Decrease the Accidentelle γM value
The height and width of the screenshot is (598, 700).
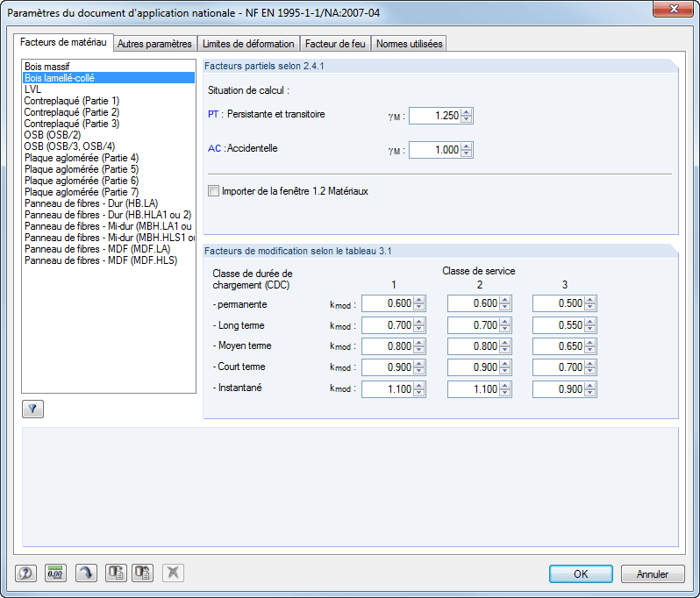tap(467, 153)
